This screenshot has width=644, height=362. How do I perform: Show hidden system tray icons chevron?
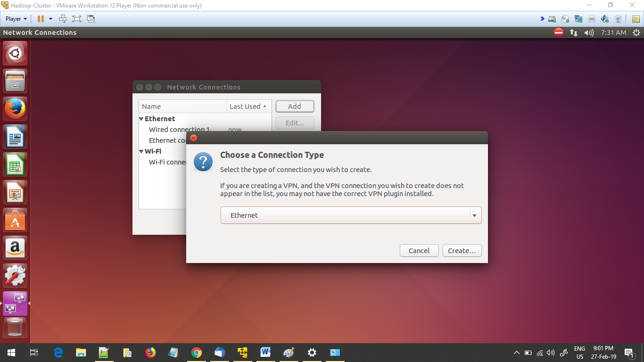tap(516, 353)
